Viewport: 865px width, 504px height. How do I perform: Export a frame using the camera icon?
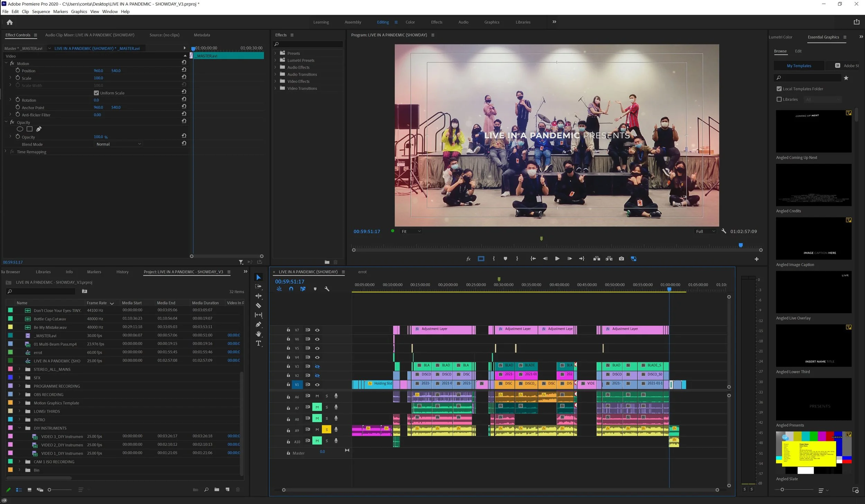click(621, 258)
